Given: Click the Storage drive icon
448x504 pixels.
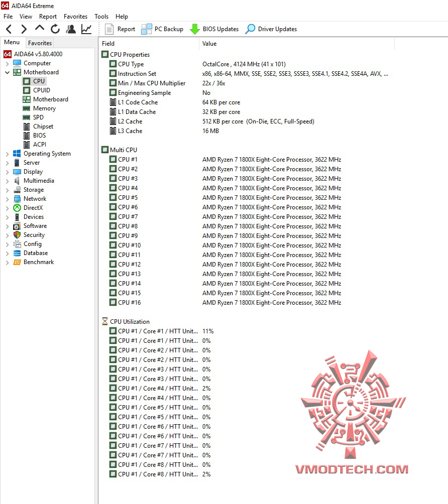Looking at the screenshot, I should [17, 190].
